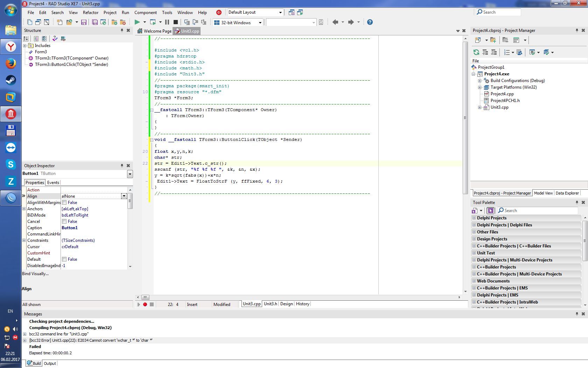Uncheck AlignWithMargins False checkbox

(64, 203)
